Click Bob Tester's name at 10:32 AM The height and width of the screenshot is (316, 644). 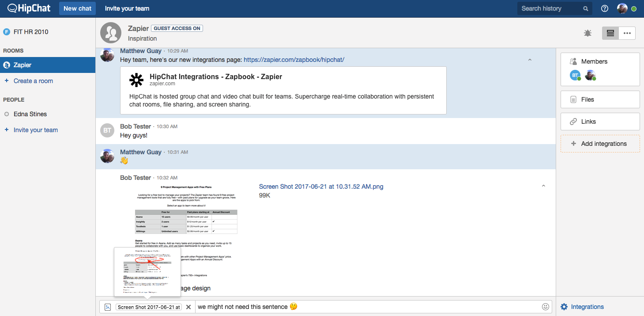[136, 178]
